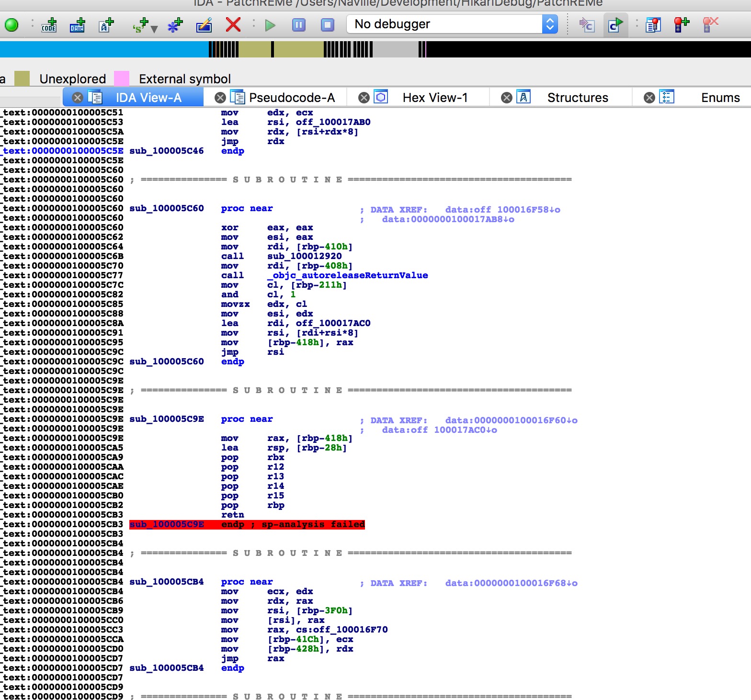Click the highlighted C decompile icon
Viewport: 751px width, 700px height.
(615, 25)
